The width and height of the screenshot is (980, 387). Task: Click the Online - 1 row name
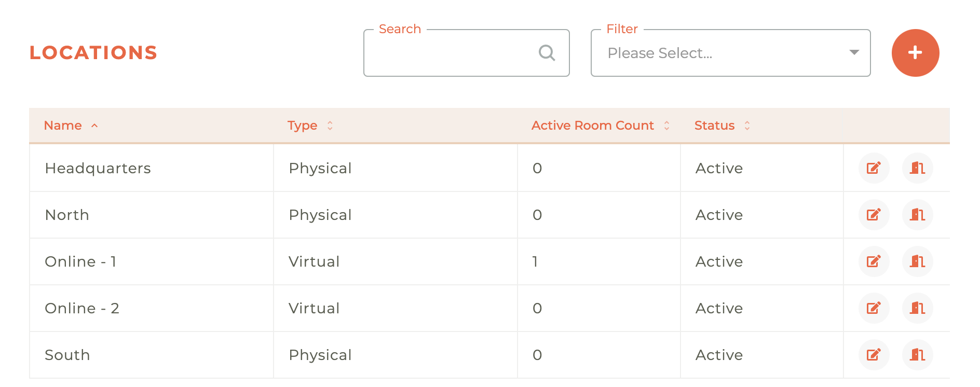pos(80,261)
